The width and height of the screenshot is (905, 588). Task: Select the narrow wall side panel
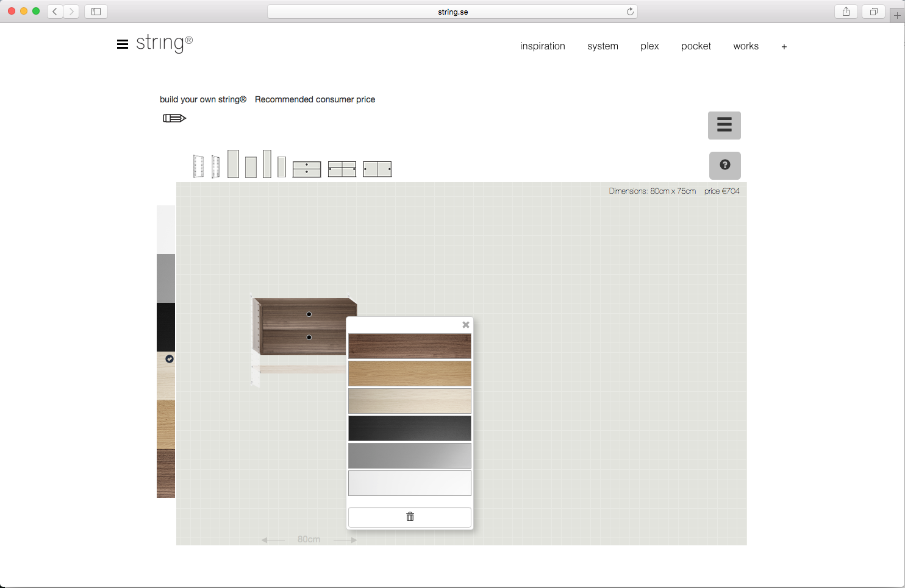coord(215,166)
